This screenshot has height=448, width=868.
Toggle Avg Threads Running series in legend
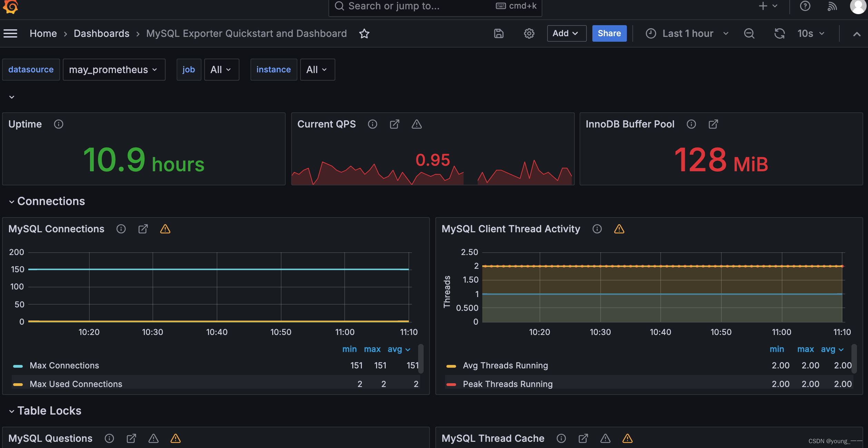(x=505, y=365)
